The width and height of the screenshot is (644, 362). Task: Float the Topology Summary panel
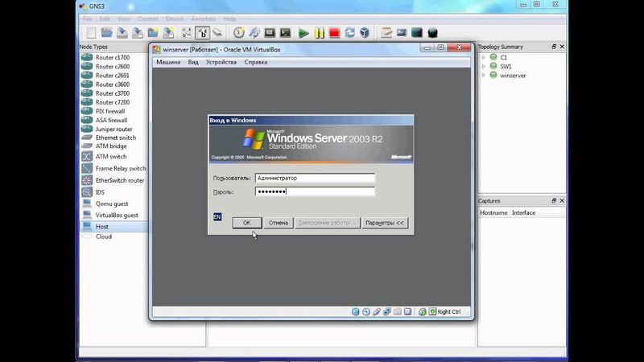[554, 47]
